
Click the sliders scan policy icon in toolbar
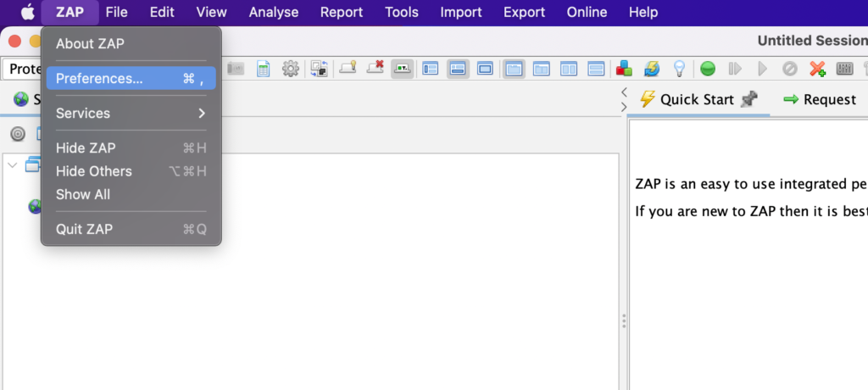845,69
